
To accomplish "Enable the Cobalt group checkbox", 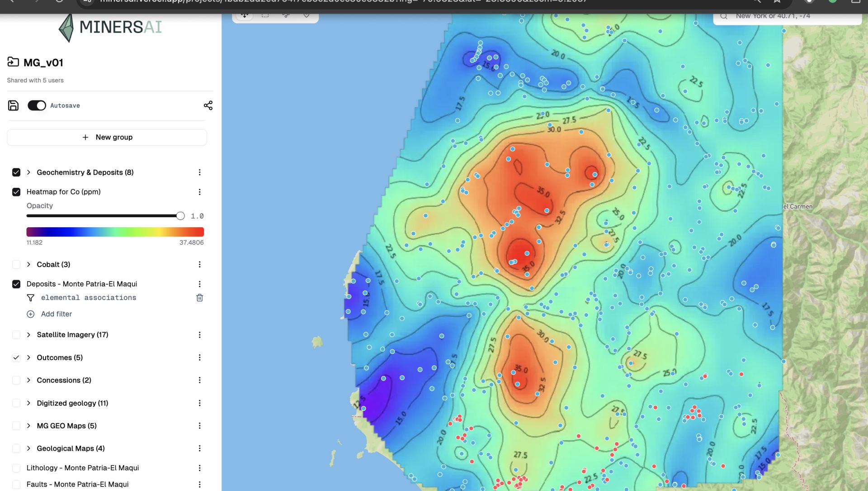I will tap(16, 264).
